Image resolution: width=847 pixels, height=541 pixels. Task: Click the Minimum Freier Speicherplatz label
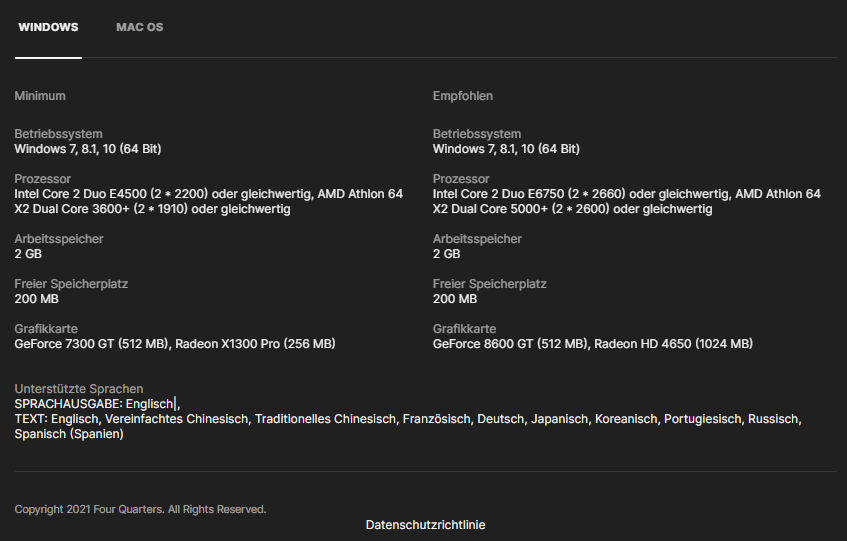pyautogui.click(x=71, y=284)
